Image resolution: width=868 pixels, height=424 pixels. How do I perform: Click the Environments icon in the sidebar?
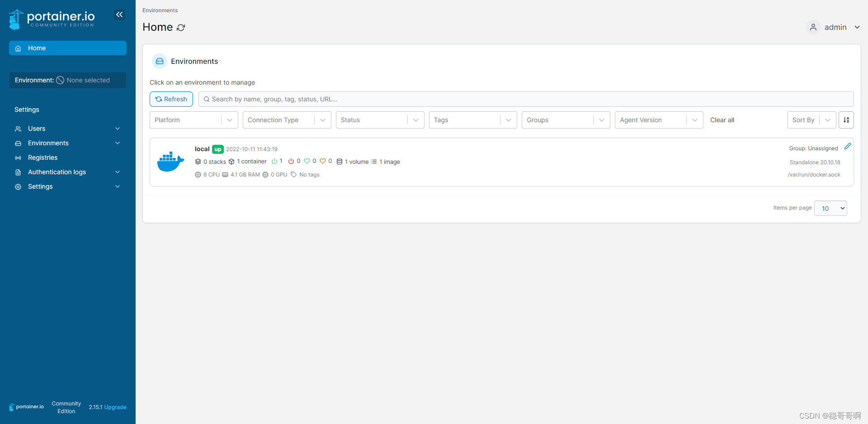tap(18, 143)
